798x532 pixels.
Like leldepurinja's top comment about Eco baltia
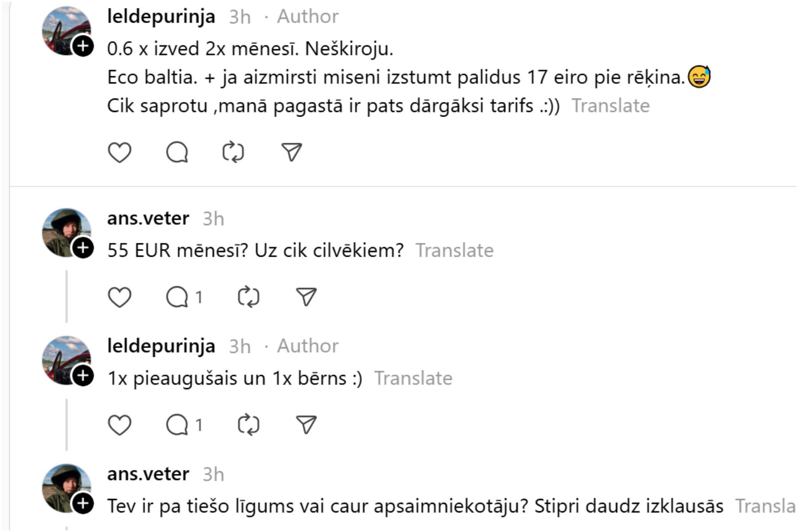[x=119, y=153]
